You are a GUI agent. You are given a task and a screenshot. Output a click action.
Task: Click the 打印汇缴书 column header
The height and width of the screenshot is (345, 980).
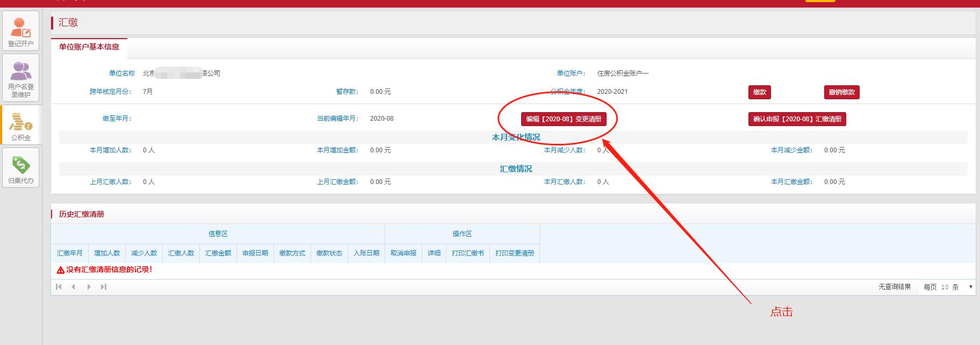(468, 253)
